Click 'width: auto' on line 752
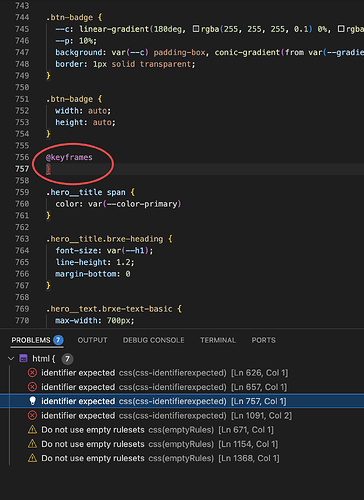The image size is (364, 500). pos(83,111)
